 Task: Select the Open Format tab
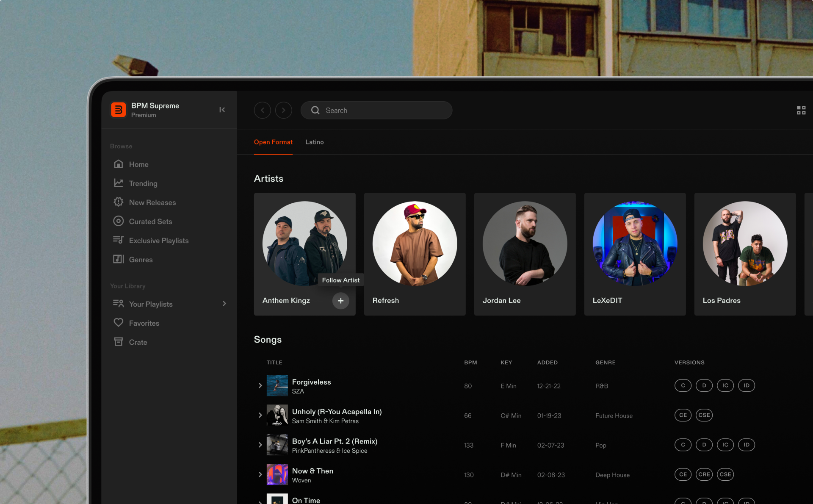pos(273,142)
